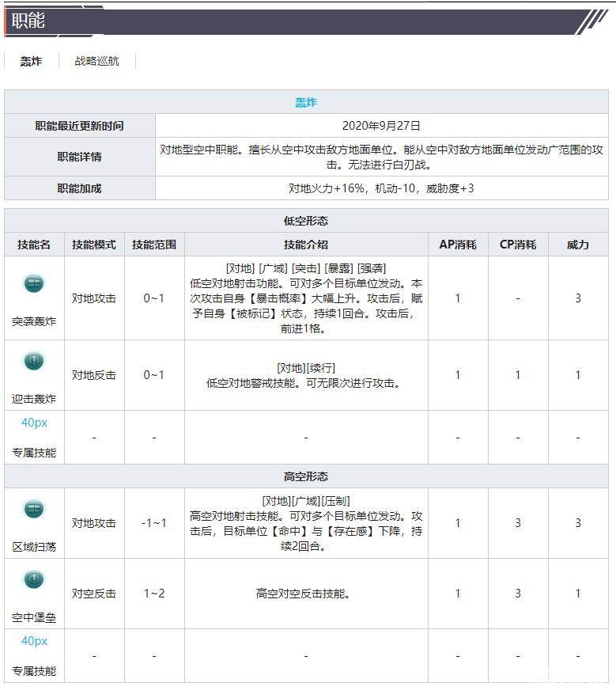
Task: Click the 迎击轰炸 skill icon
Action: [x=34, y=361]
